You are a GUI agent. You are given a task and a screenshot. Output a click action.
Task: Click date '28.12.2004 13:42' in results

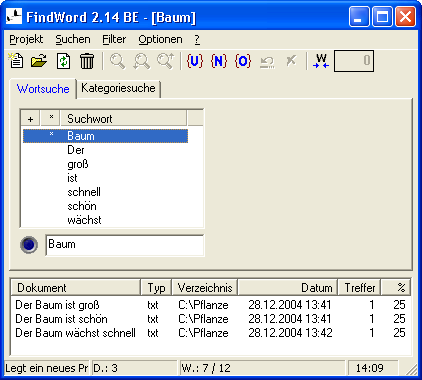pyautogui.click(x=290, y=333)
